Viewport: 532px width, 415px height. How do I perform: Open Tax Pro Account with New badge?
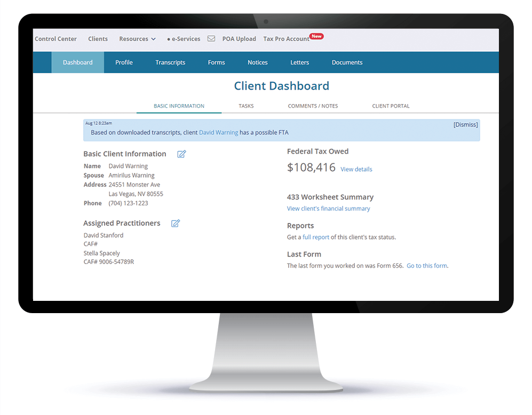point(286,38)
